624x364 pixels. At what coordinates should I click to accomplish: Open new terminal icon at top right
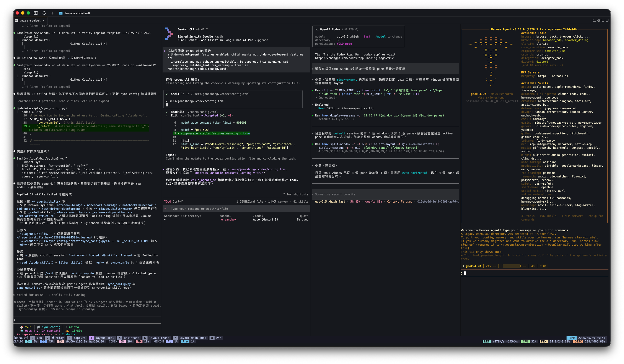(x=594, y=20)
